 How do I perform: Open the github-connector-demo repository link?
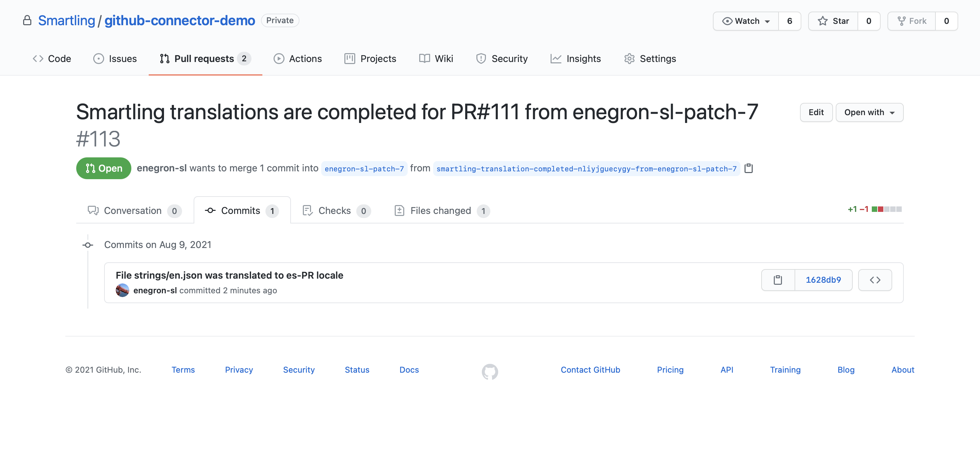click(x=180, y=20)
